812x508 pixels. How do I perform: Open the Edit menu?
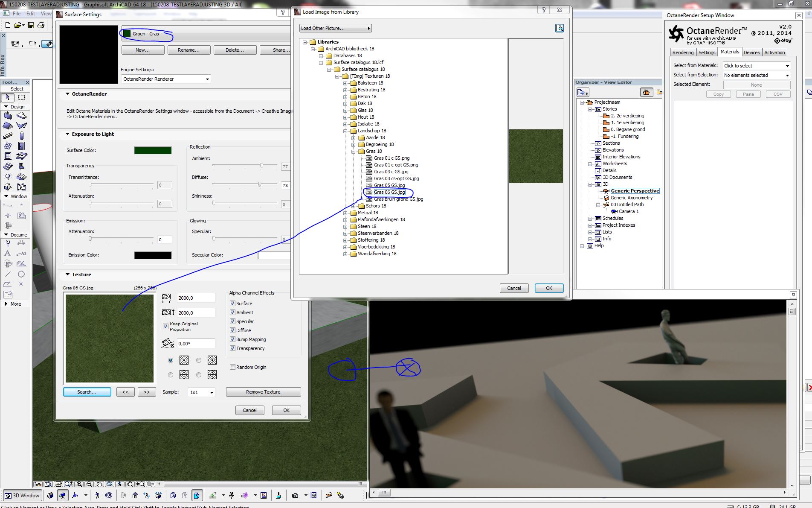tap(31, 14)
